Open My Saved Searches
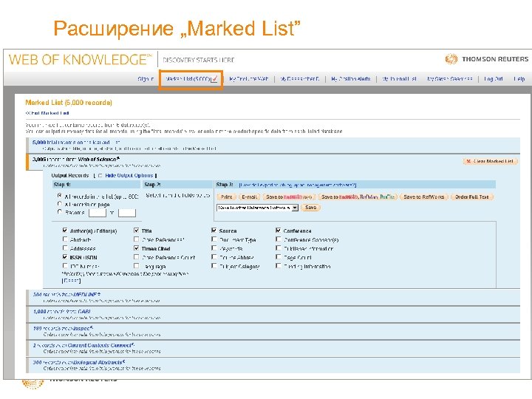Image resolution: width=532 pixels, height=399 pixels. click(x=449, y=79)
